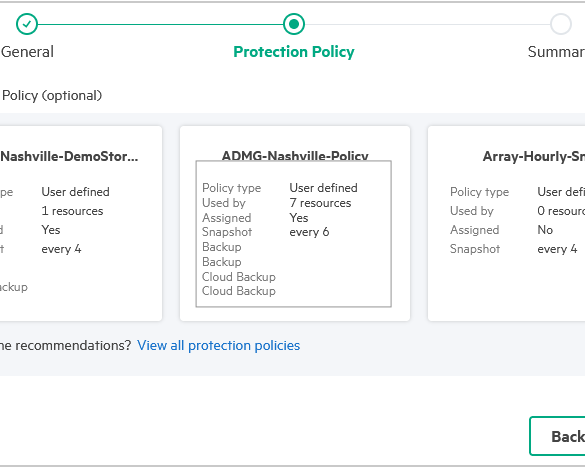Click 'Yes' value in Nashville-DemoStor card
This screenshot has height=469, width=585.
(x=51, y=230)
